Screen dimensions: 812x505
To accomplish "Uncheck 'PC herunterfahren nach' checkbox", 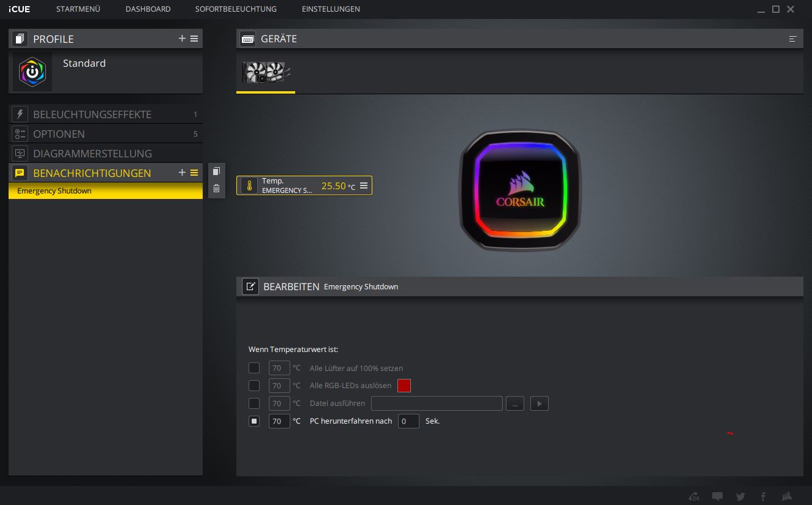I will pyautogui.click(x=254, y=421).
